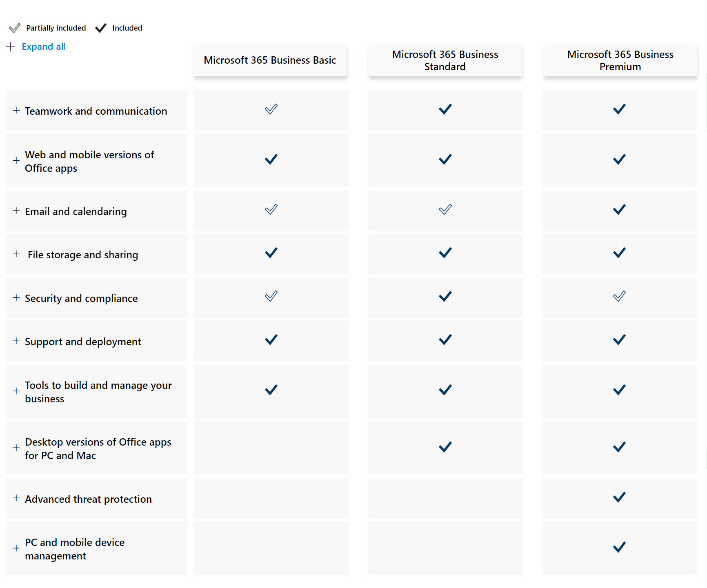
Task: Expand File storage and sharing row
Action: pos(16,254)
